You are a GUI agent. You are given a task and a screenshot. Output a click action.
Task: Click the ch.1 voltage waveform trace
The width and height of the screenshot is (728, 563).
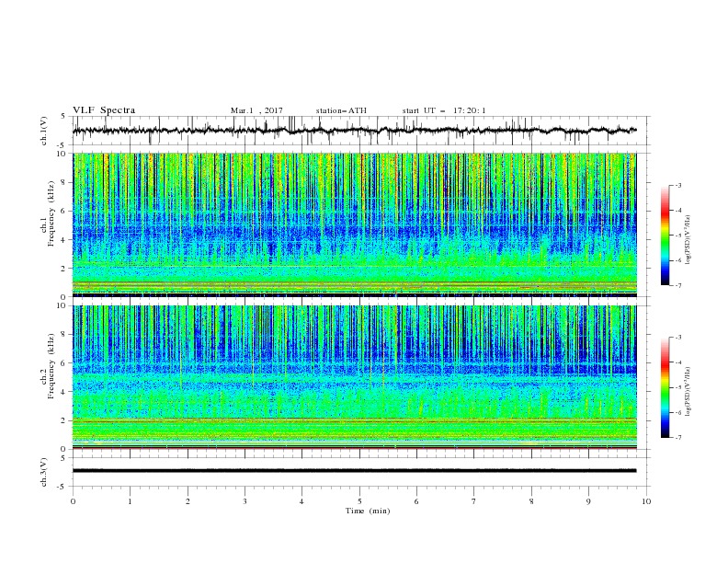(354, 131)
